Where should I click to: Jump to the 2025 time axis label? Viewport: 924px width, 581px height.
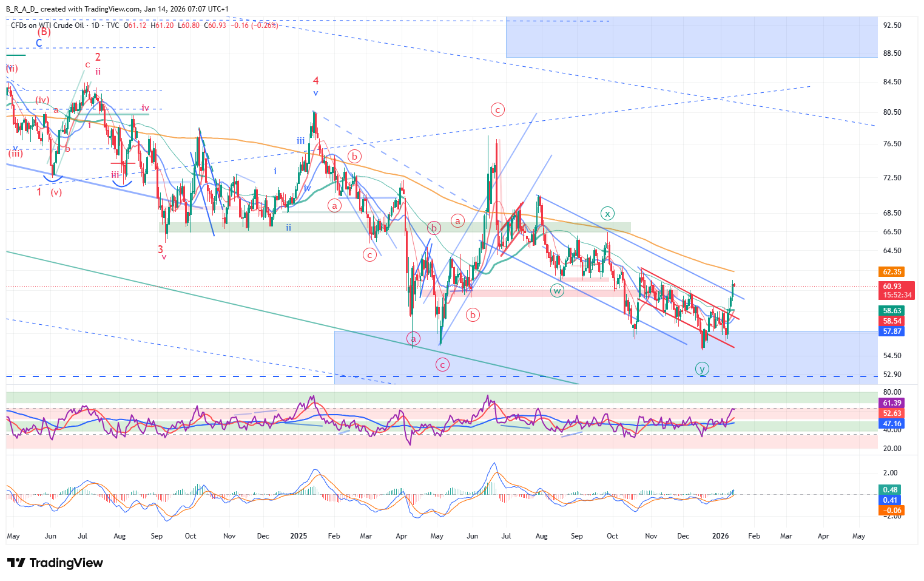tap(298, 536)
